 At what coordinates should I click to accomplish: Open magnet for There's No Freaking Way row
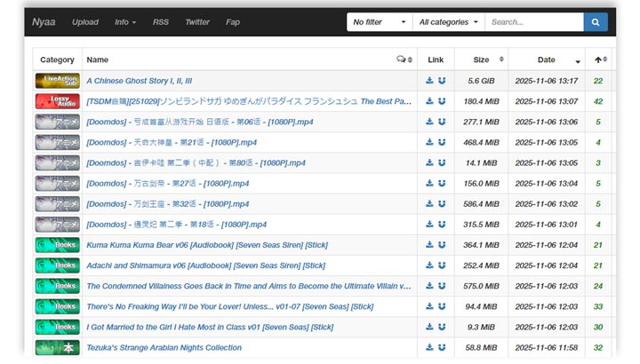442,306
